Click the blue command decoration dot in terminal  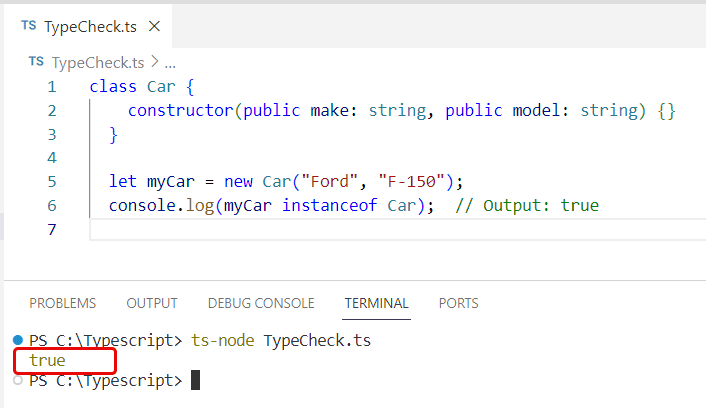[x=18, y=340]
